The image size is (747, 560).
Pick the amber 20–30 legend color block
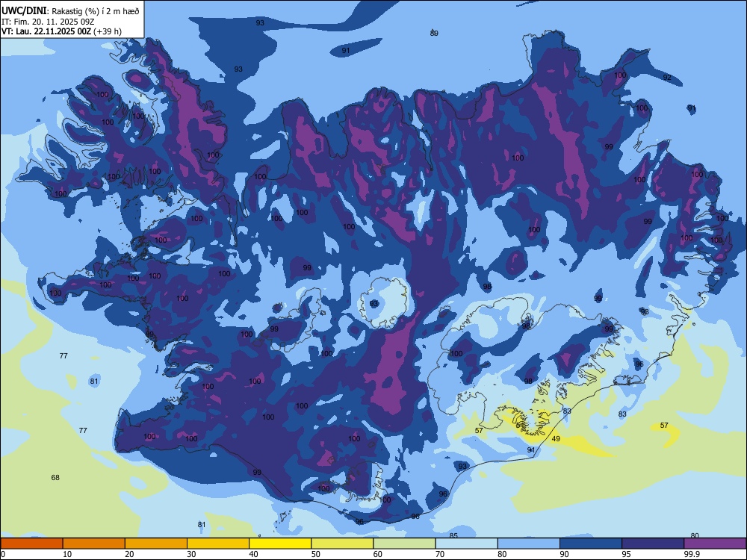click(x=156, y=544)
